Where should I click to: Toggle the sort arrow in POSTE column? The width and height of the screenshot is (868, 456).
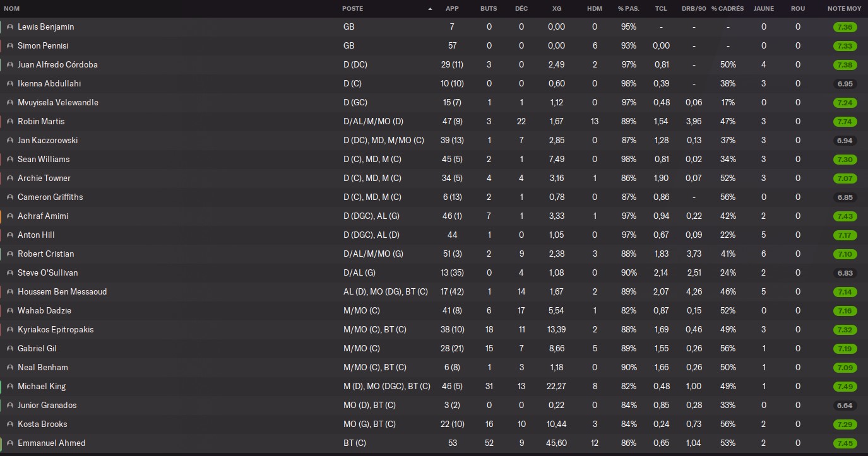[430, 9]
